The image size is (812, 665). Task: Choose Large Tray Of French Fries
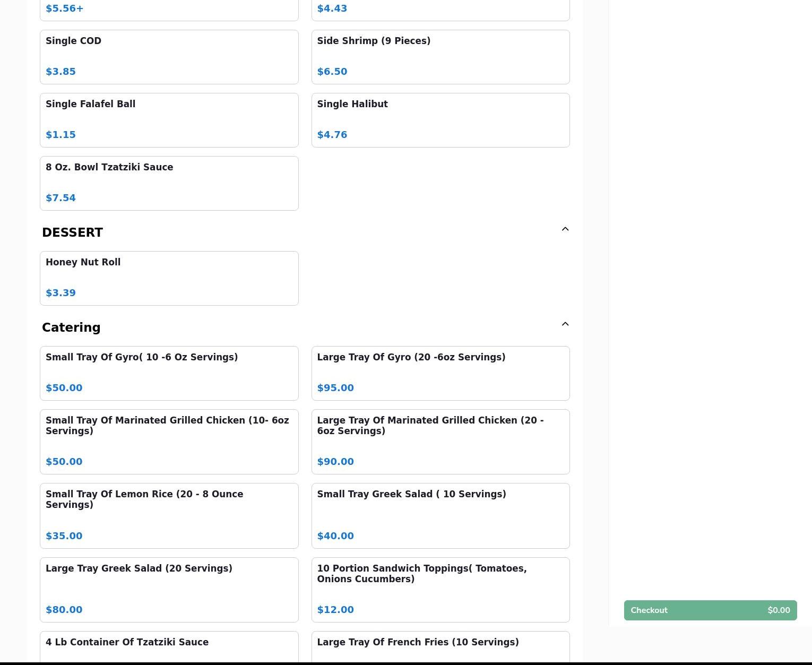click(440, 646)
